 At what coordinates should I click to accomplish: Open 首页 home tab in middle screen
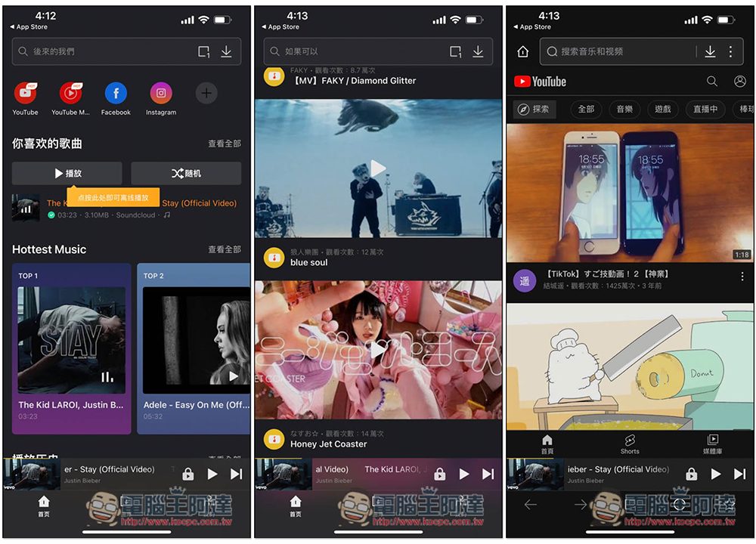point(296,506)
